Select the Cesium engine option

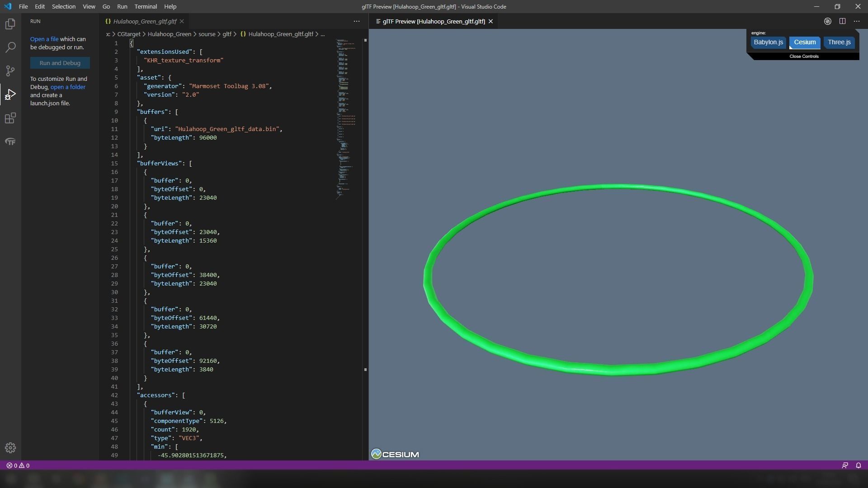[x=805, y=42]
